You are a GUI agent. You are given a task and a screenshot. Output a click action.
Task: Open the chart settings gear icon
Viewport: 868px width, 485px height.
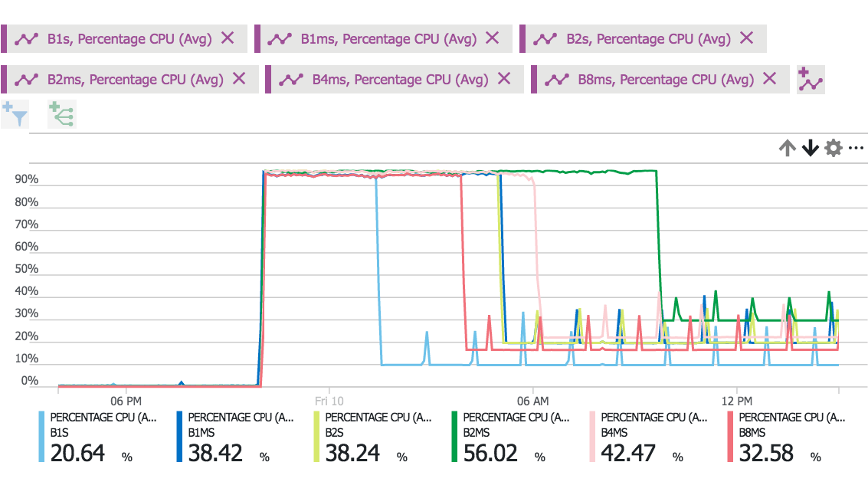(833, 148)
